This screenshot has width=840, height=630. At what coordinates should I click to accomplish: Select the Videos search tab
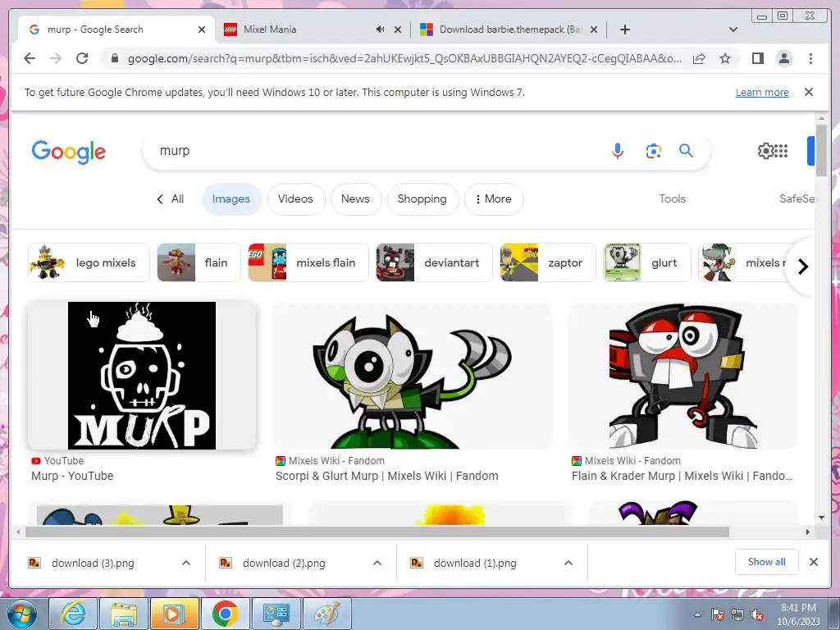pos(295,199)
